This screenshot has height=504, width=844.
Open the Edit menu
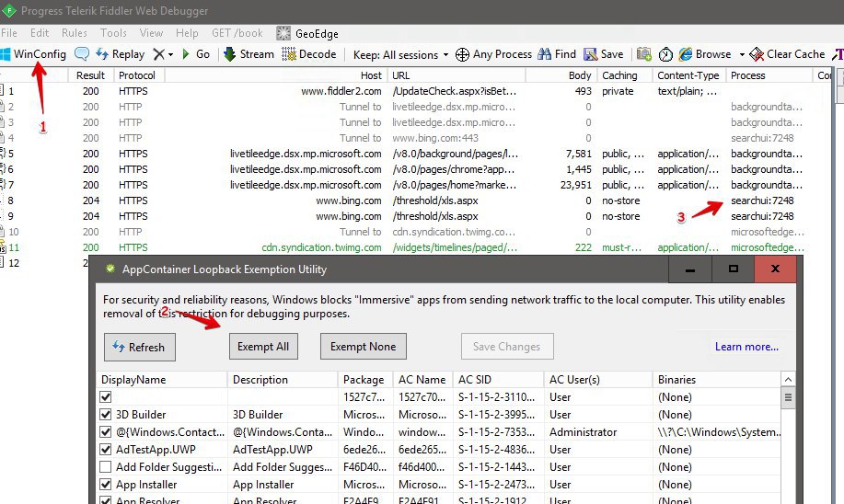click(x=40, y=33)
